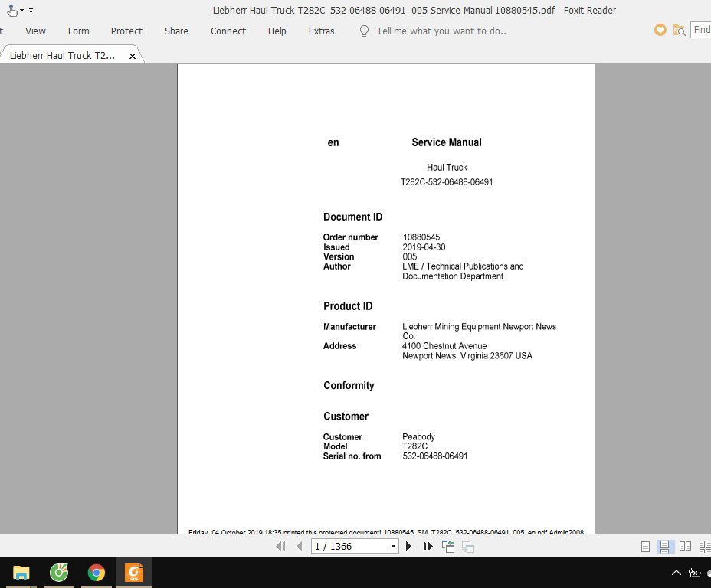Jump to last page button
Viewport: 711px width, 588px height.
[428, 547]
